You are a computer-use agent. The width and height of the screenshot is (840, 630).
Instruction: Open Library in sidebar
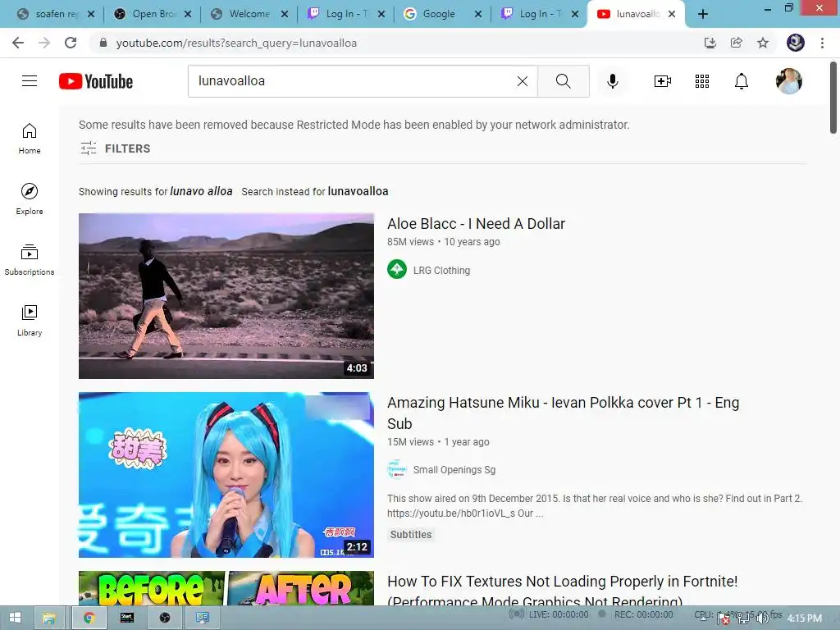pyautogui.click(x=30, y=321)
